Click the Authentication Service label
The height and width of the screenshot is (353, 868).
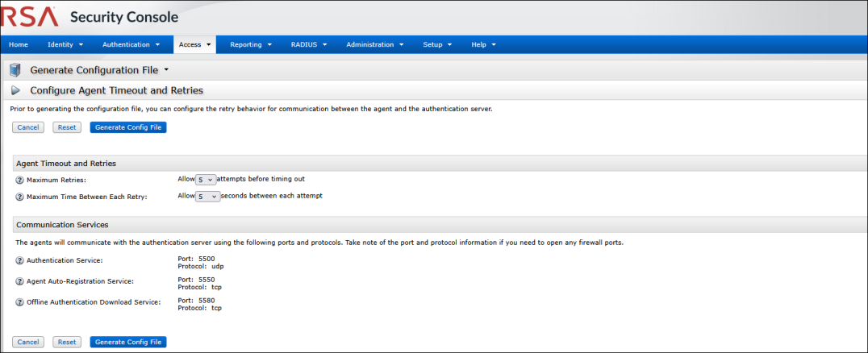[x=65, y=260]
